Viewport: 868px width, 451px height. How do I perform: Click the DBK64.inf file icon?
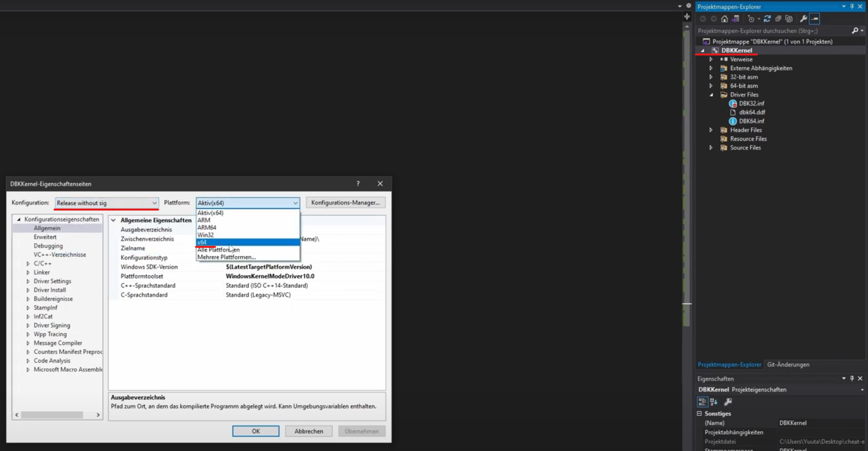click(733, 121)
